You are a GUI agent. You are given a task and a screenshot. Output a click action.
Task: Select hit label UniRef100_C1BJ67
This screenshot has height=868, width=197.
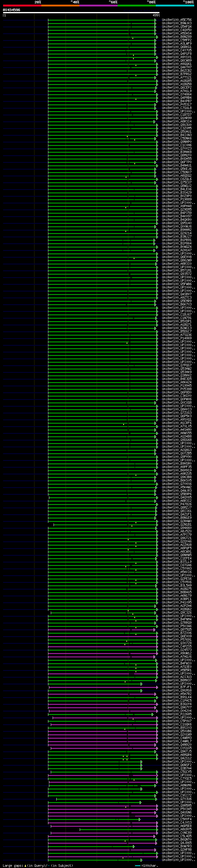(x=177, y=314)
